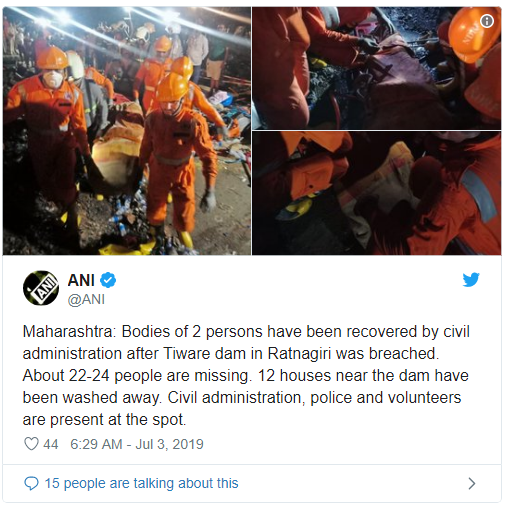Click the ANI display name
505x509 pixels.
[x=81, y=280]
